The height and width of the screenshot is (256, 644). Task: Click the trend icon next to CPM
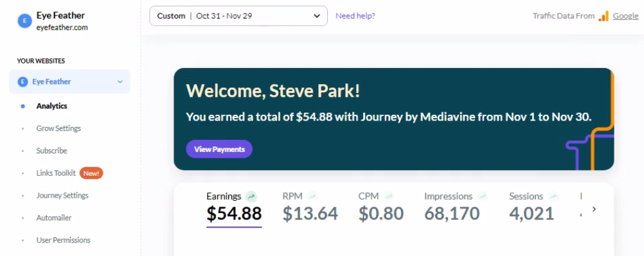click(x=388, y=196)
